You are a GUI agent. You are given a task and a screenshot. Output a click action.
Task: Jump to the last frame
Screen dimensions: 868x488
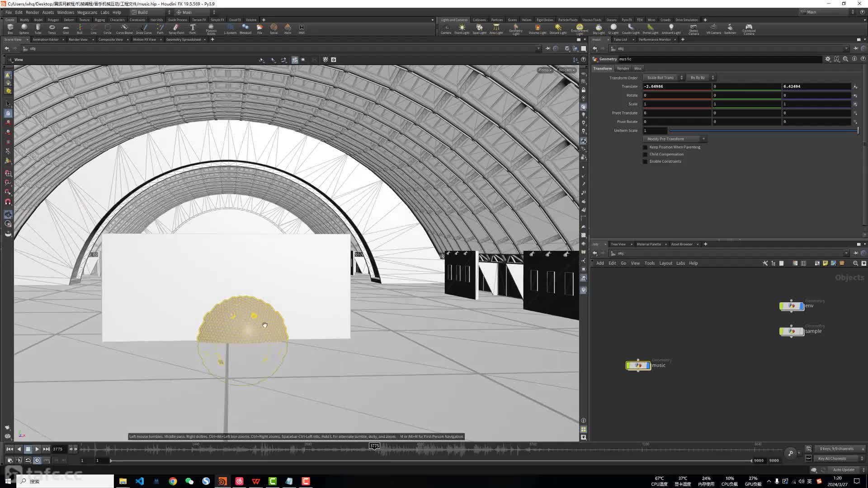coord(46,449)
